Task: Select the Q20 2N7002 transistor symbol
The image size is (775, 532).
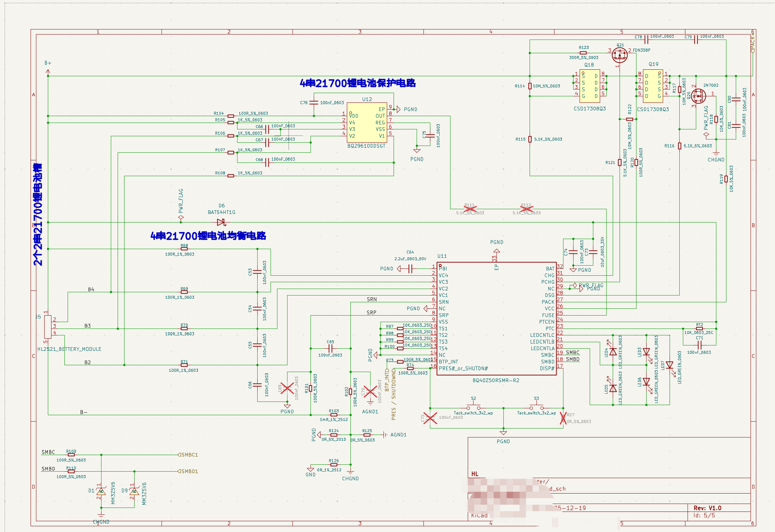Action: tap(698, 96)
